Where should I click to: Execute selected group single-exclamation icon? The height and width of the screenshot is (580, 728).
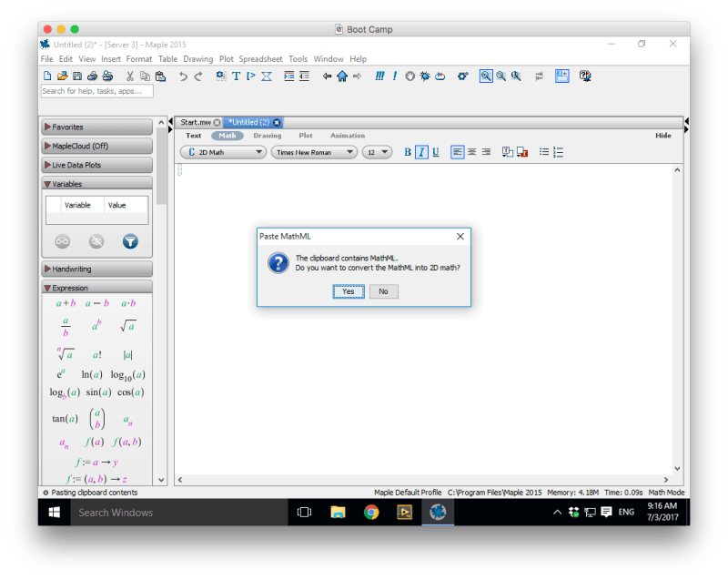pos(395,76)
